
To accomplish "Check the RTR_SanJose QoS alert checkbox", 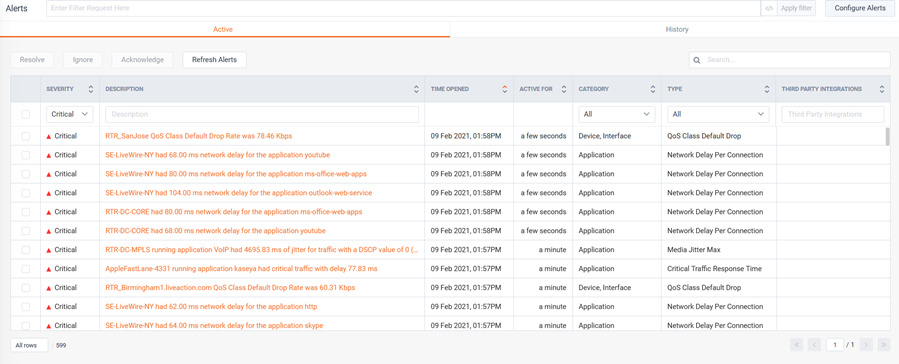I will (25, 136).
